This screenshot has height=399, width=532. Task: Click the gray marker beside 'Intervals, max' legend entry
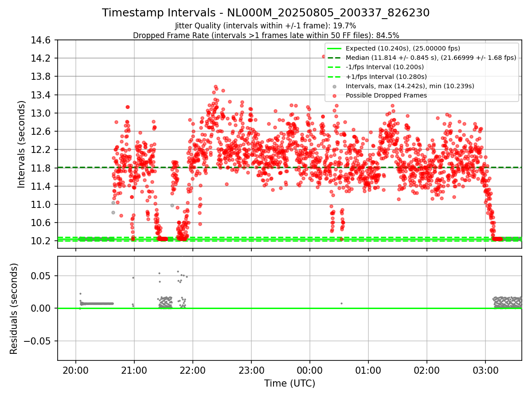pos(334,86)
